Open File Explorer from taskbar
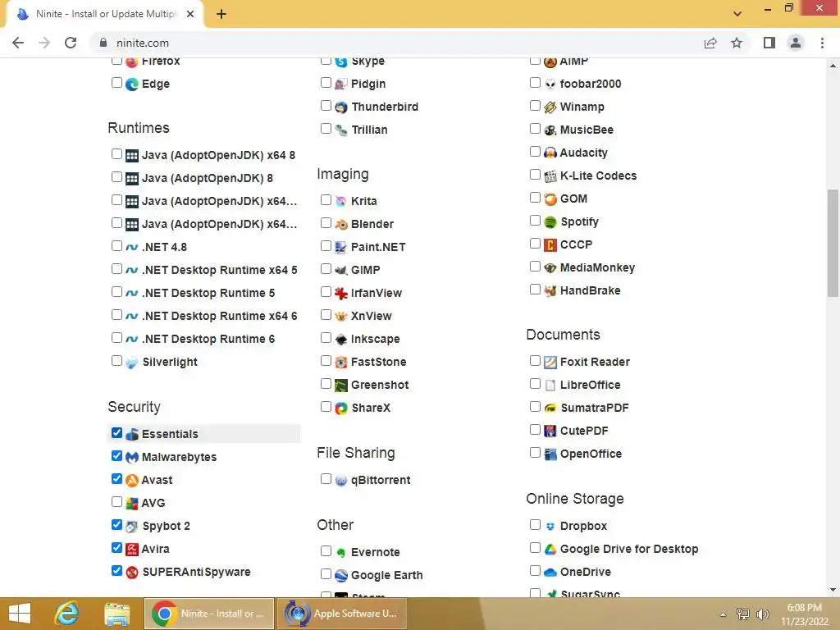The width and height of the screenshot is (840, 630). click(x=116, y=614)
